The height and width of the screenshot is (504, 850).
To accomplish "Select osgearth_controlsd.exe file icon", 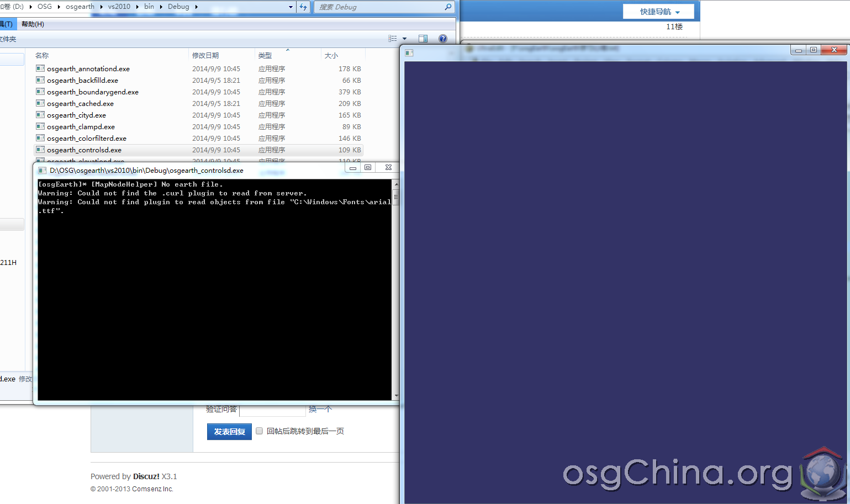I will (x=40, y=150).
